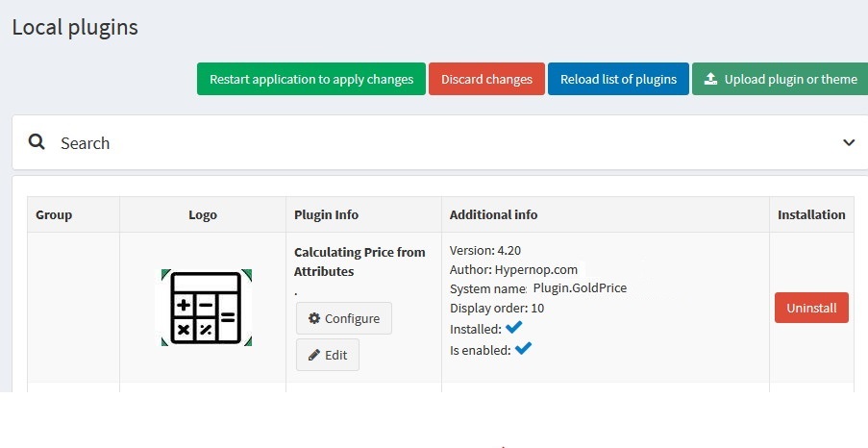Uninstall the Plugin.GoldPrice plugin

(x=811, y=308)
